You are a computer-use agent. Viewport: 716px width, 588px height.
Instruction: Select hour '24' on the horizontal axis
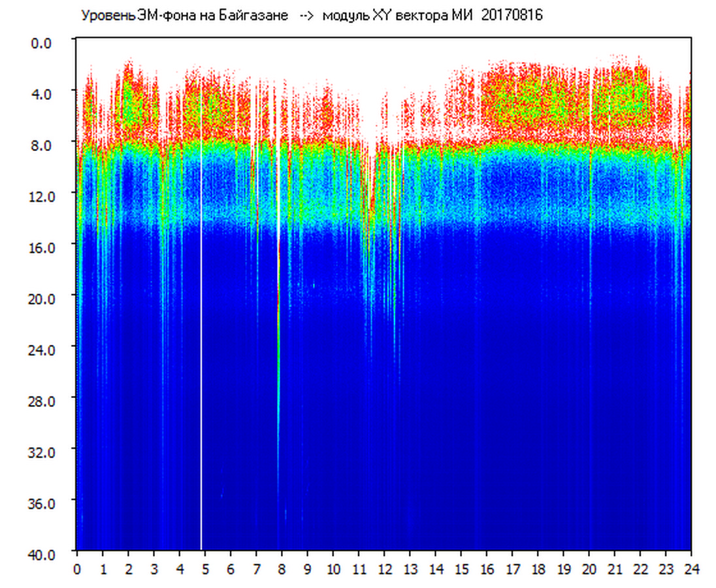pos(691,568)
